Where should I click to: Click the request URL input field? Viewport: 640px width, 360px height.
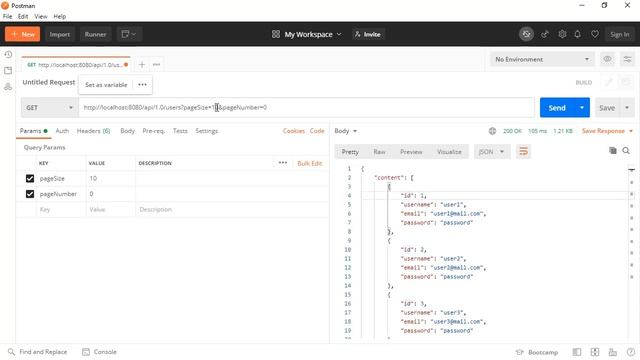tap(306, 108)
